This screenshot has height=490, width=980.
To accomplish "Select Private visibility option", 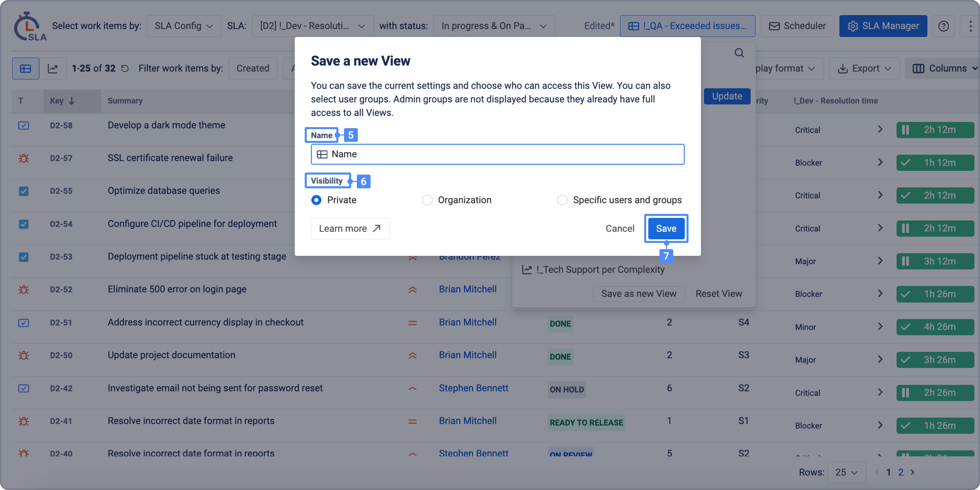I will point(316,200).
